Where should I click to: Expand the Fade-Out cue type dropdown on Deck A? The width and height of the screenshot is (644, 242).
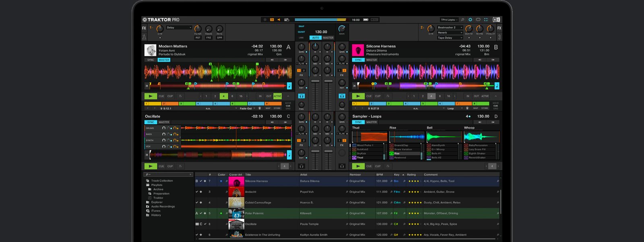coord(248,108)
